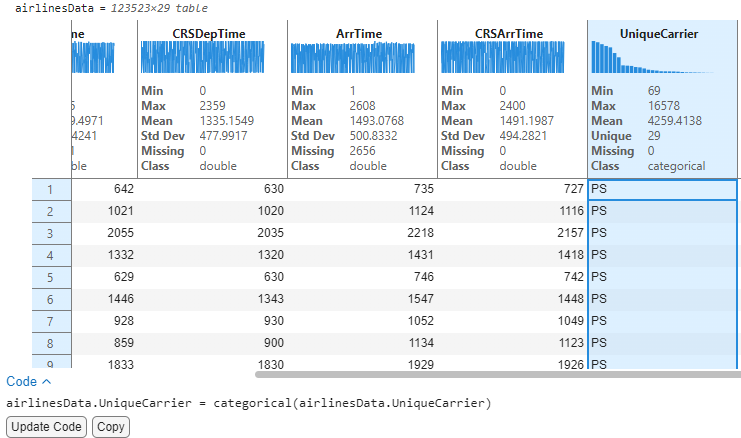
Task: Click the horizontal scrollbar of the table
Action: 495,375
